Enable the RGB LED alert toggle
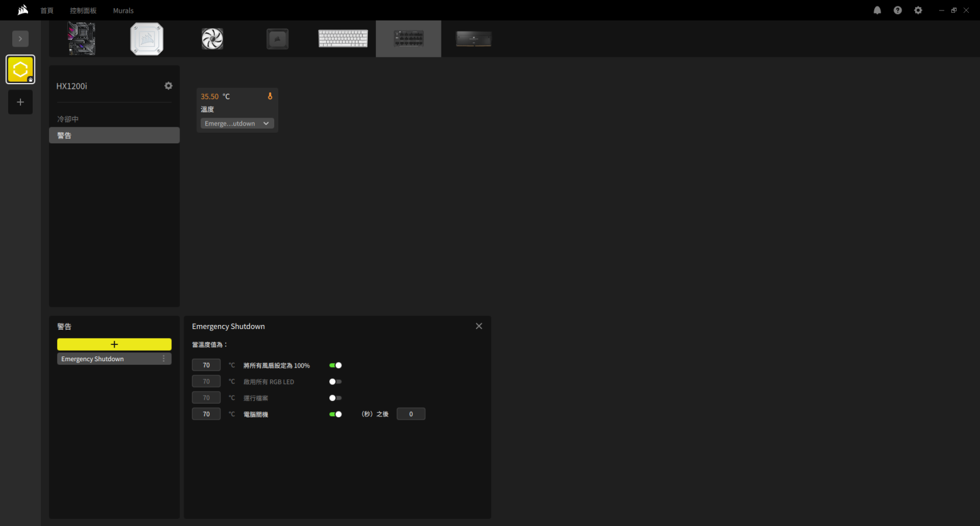Image resolution: width=980 pixels, height=526 pixels. click(335, 382)
